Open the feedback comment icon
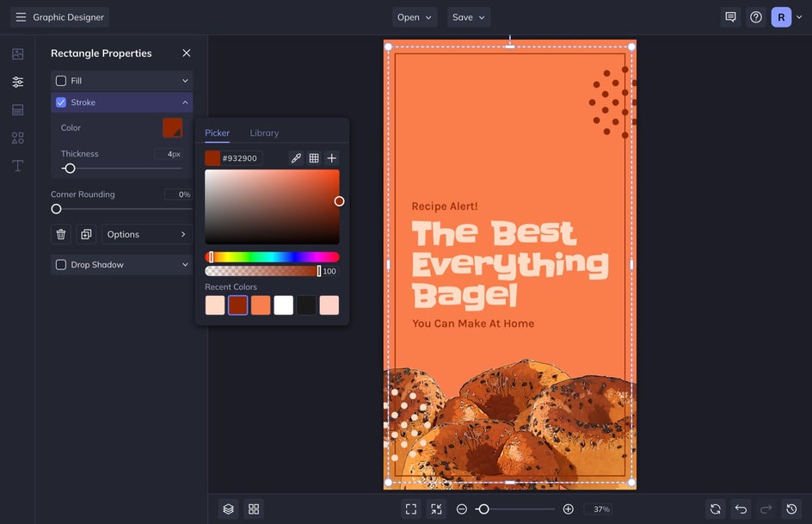812x524 pixels. click(x=730, y=17)
